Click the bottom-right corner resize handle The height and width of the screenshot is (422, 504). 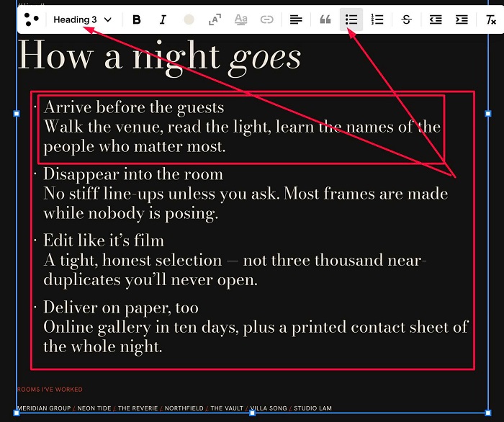point(488,413)
